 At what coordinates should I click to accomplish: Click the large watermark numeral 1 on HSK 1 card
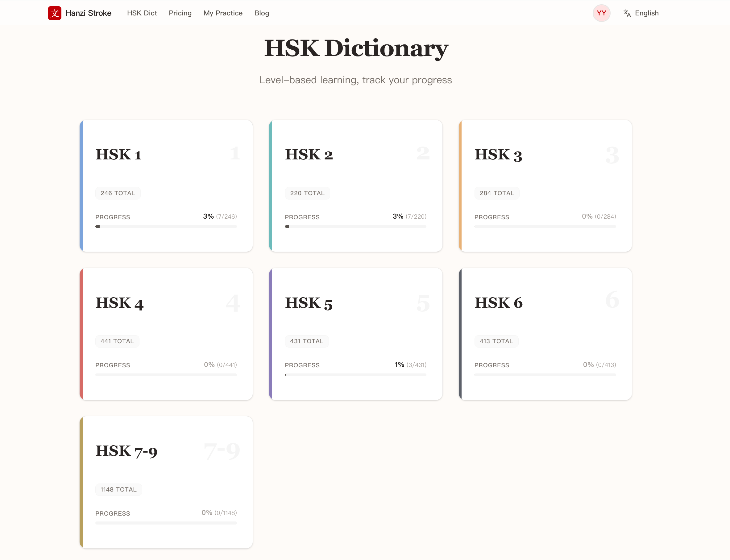(x=234, y=153)
